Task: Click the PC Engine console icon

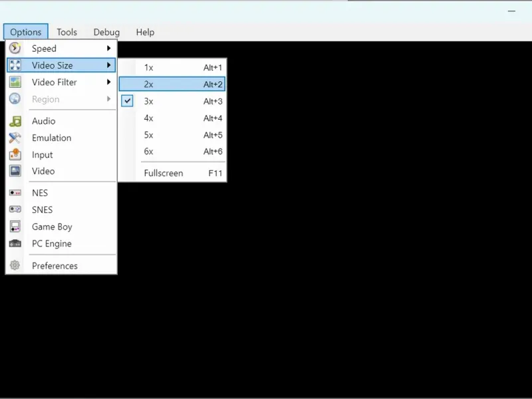Action: click(x=15, y=243)
